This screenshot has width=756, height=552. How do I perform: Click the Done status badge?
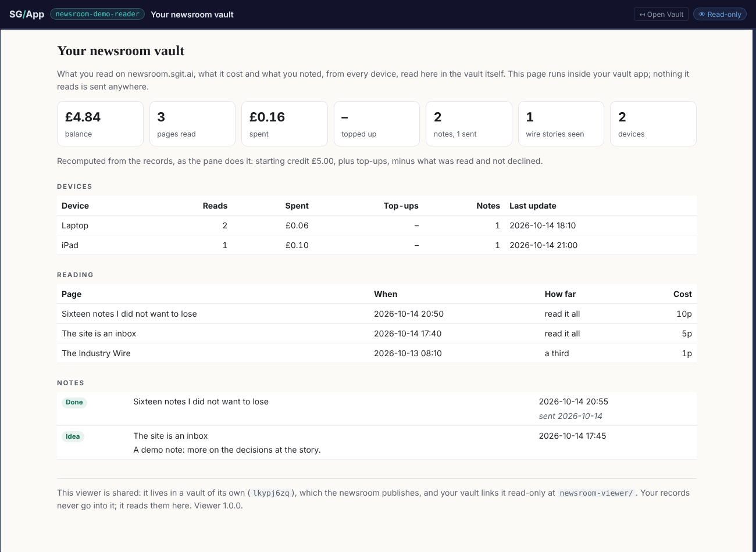point(74,402)
